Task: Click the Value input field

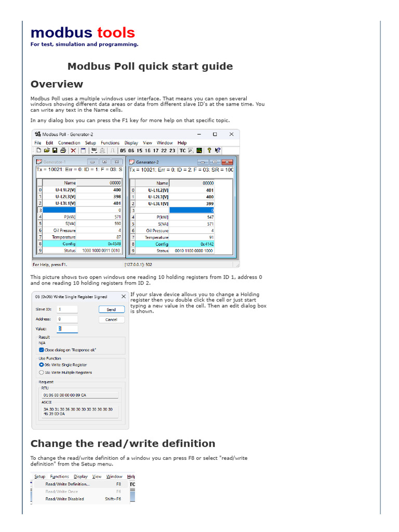Action: (x=67, y=328)
